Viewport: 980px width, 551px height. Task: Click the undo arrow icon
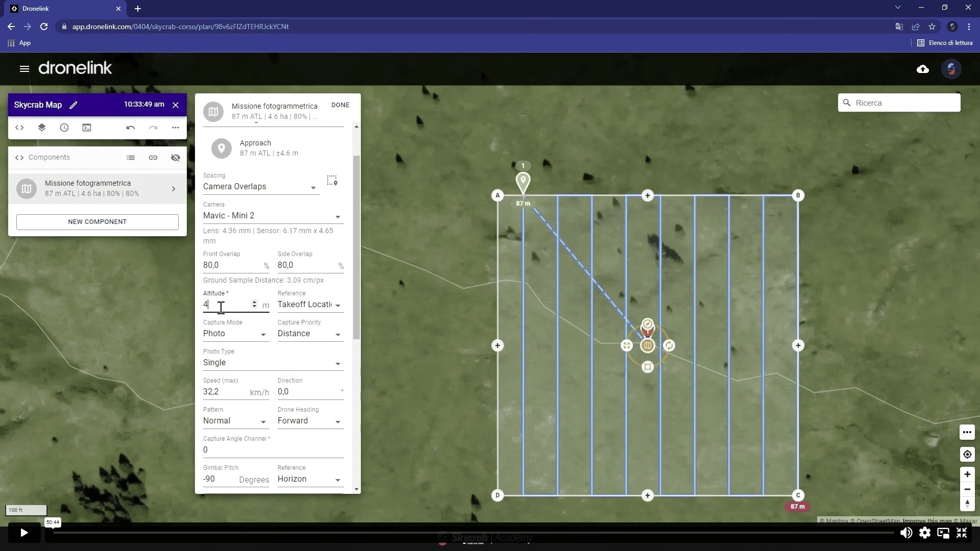(131, 128)
